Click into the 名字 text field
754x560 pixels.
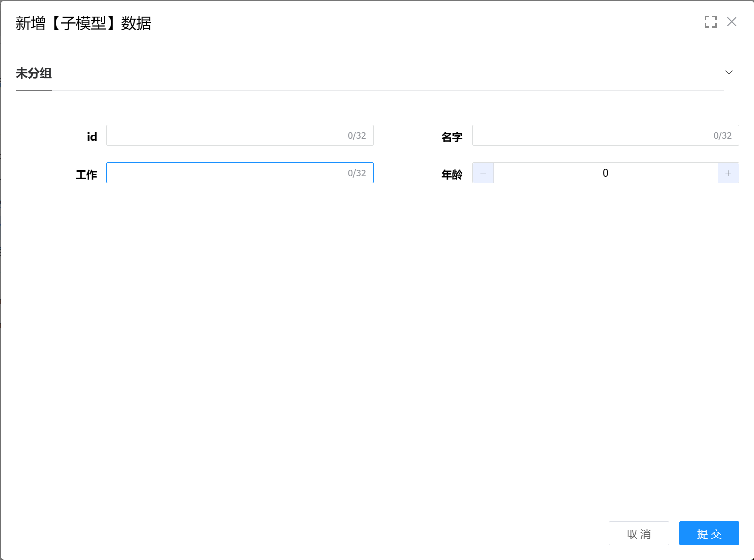pyautogui.click(x=605, y=135)
